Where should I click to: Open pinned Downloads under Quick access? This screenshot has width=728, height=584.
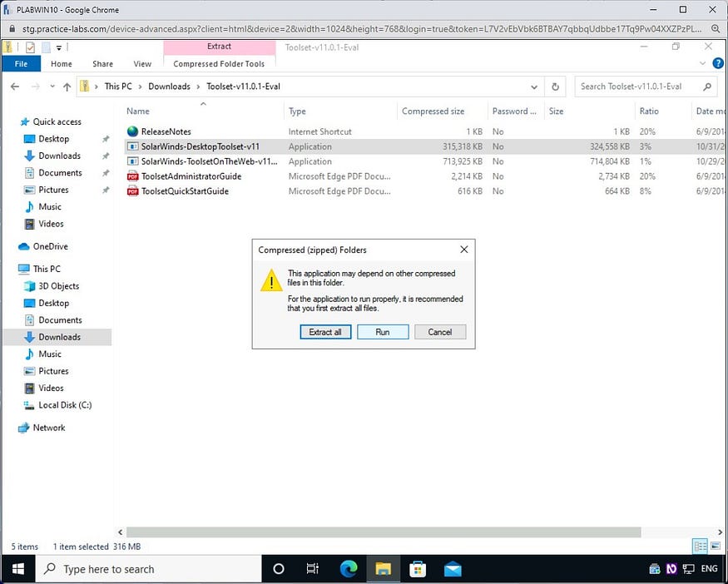[x=59, y=156]
